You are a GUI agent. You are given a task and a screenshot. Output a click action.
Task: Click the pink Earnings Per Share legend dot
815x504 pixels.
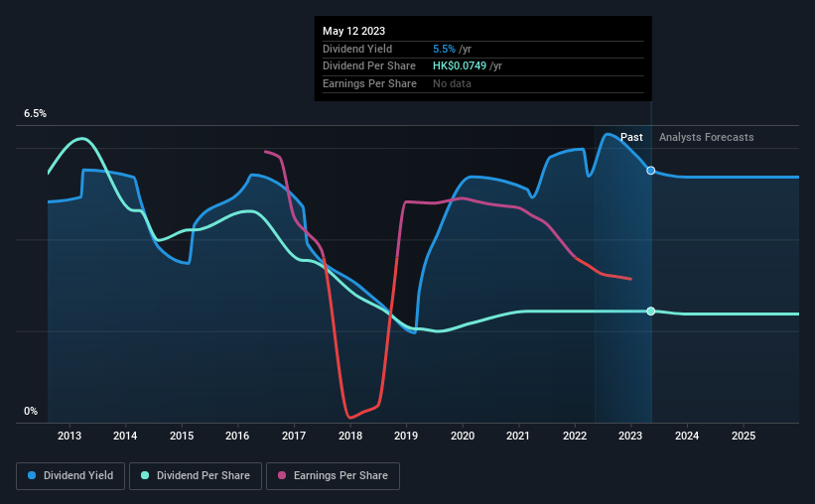282,475
